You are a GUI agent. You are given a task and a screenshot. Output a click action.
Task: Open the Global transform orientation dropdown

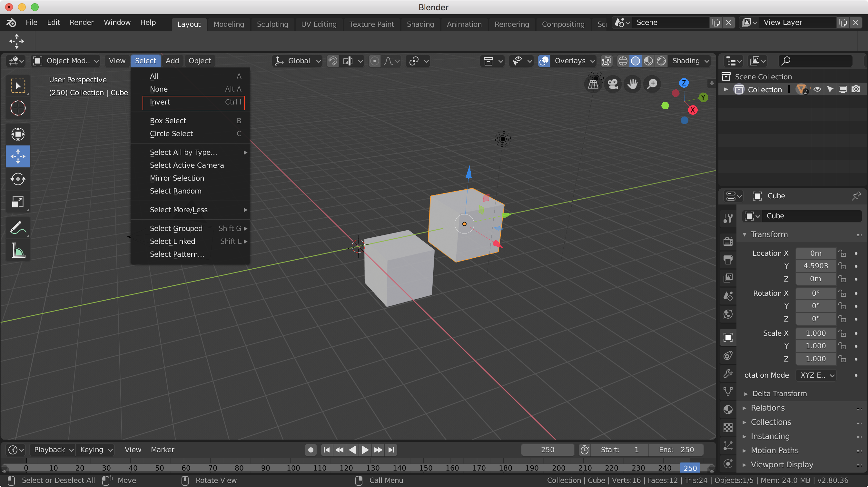(298, 61)
